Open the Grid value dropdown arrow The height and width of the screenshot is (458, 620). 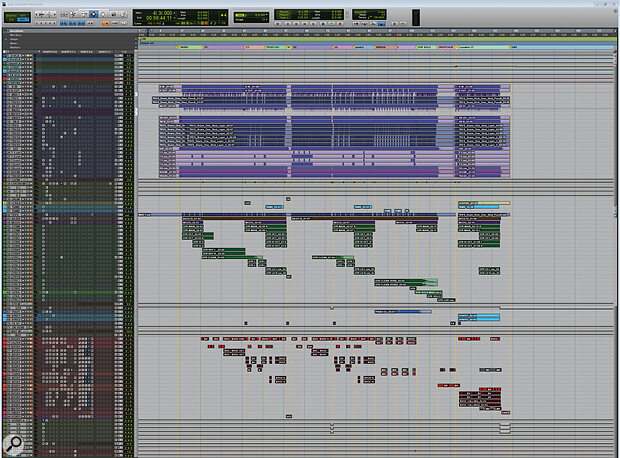pos(267,15)
